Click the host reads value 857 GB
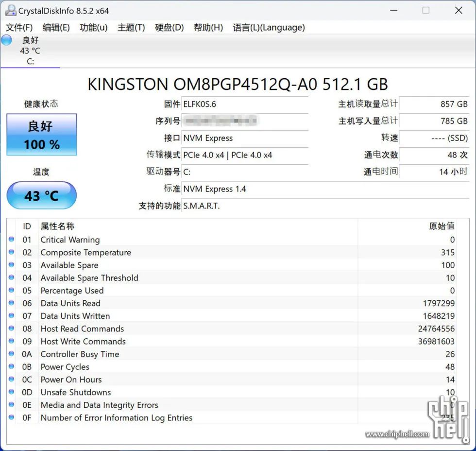This screenshot has height=451, width=476. [434, 104]
